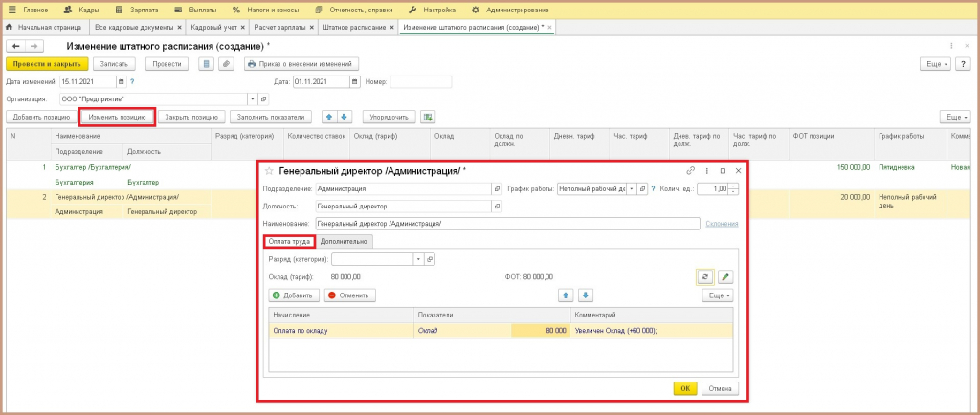The height and width of the screenshot is (415, 980).
Task: Switch to Расчет зарплаты tab
Action: click(x=279, y=28)
